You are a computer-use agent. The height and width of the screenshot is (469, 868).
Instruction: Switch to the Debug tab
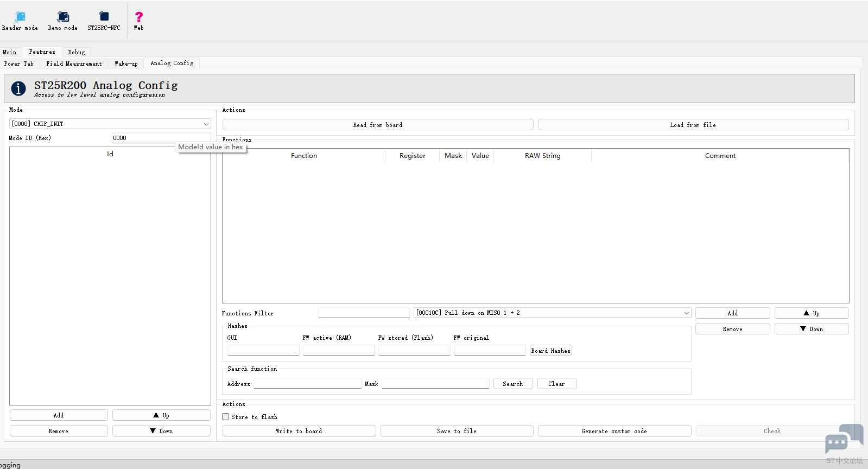tap(77, 52)
